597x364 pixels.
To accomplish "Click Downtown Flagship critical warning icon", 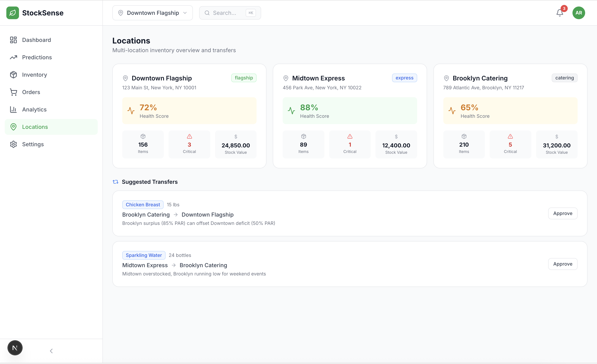I will (189, 137).
